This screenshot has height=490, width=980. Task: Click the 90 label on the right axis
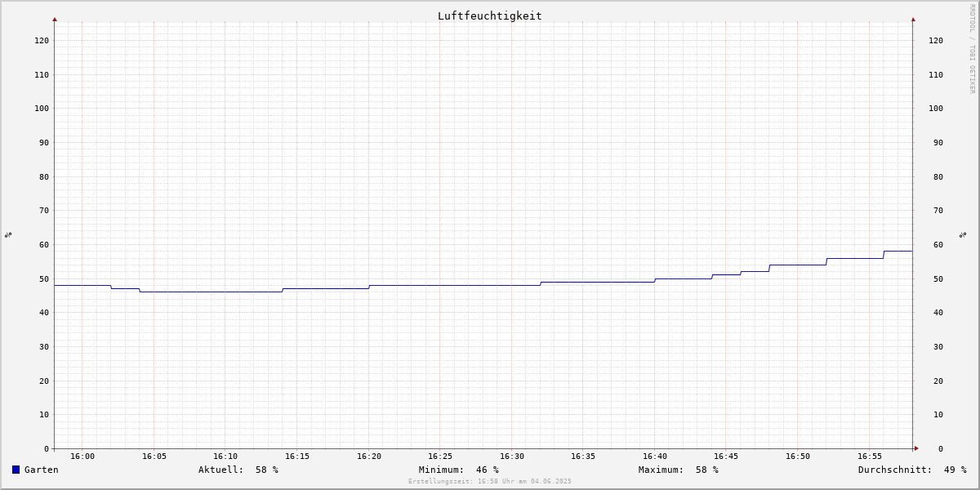point(938,142)
